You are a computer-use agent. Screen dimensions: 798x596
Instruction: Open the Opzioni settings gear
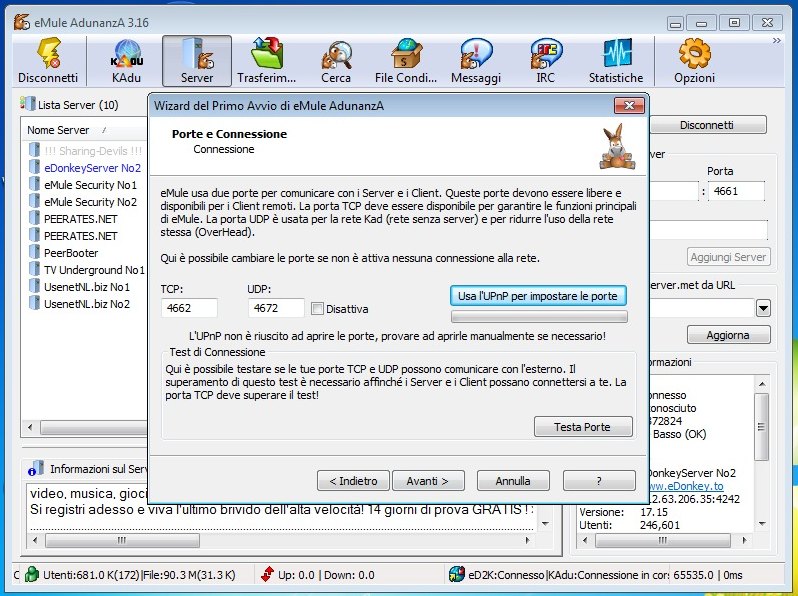coord(695,61)
